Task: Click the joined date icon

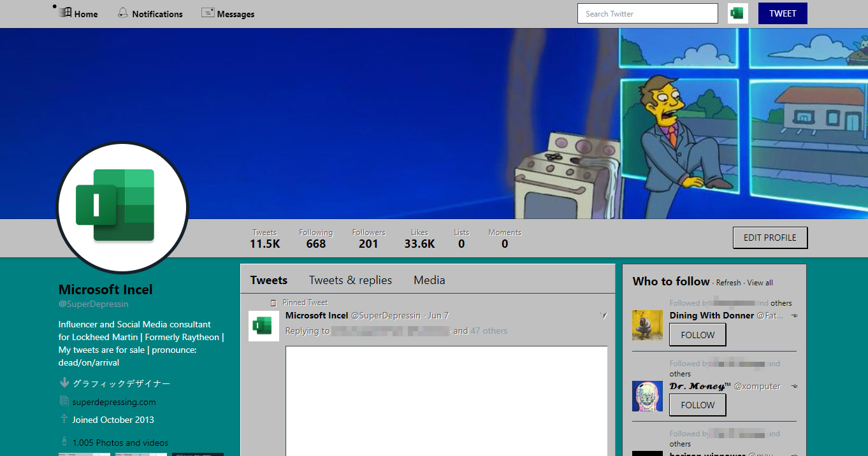Action: [64, 418]
